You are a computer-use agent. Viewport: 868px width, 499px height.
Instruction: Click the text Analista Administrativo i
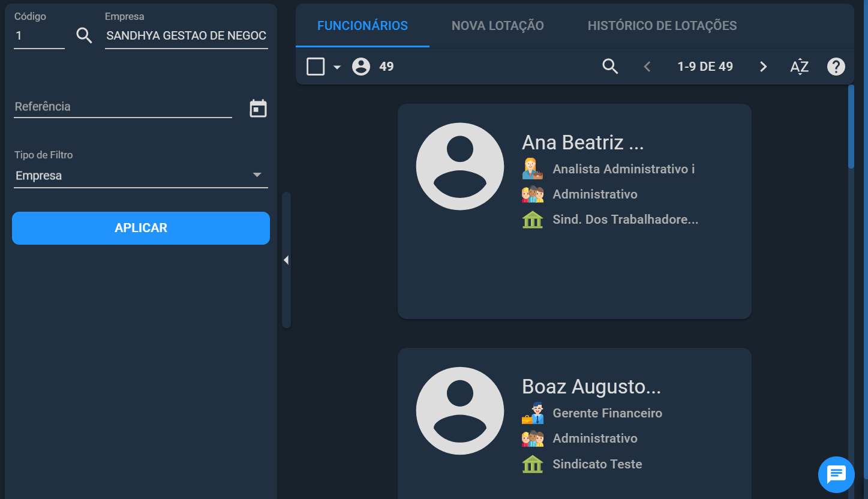click(x=624, y=169)
